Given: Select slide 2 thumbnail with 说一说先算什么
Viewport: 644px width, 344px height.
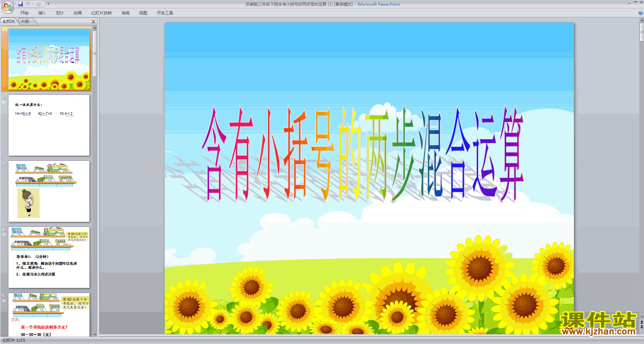Looking at the screenshot, I should (49, 125).
